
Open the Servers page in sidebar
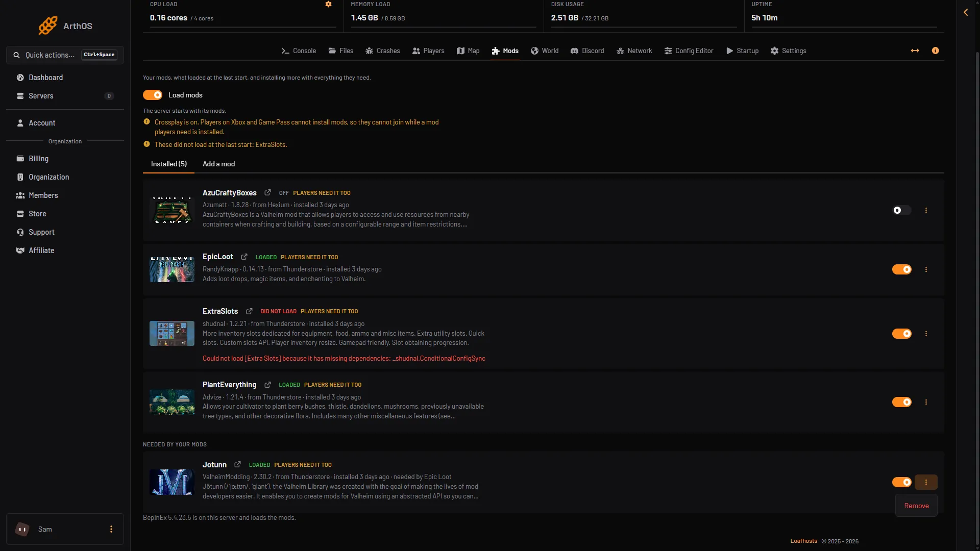click(x=65, y=96)
